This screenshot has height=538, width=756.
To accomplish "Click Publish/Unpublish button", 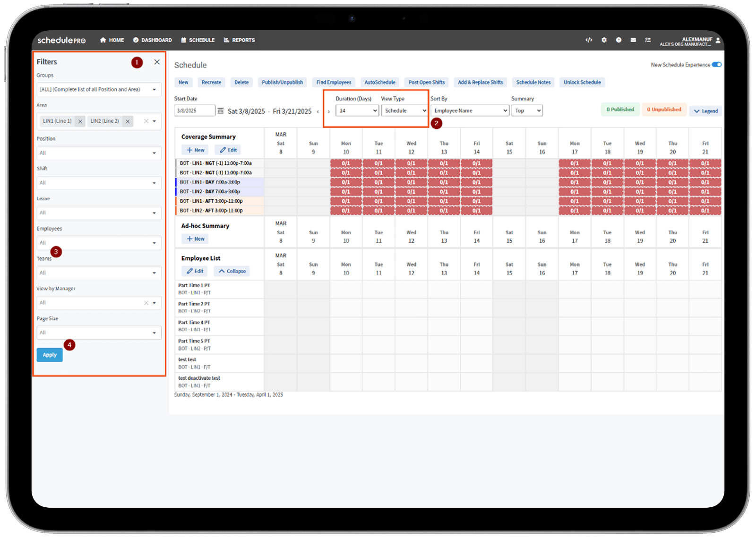I will (283, 82).
